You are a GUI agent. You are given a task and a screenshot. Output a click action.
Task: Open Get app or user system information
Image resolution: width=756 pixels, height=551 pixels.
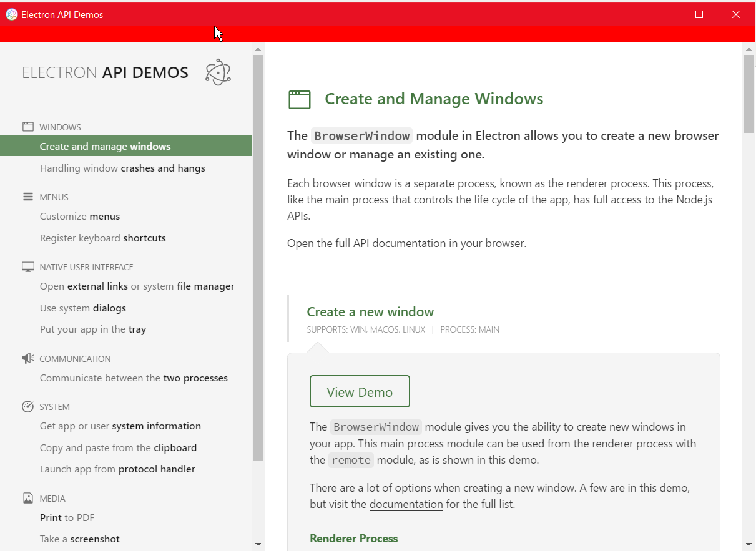click(120, 426)
